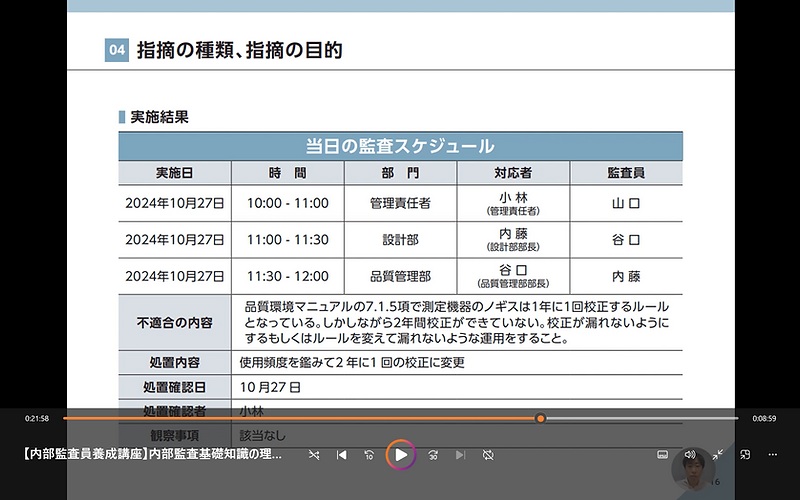Screen dimensions: 800x500
Task: Open the subtitles and captions menu
Action: tap(662, 455)
